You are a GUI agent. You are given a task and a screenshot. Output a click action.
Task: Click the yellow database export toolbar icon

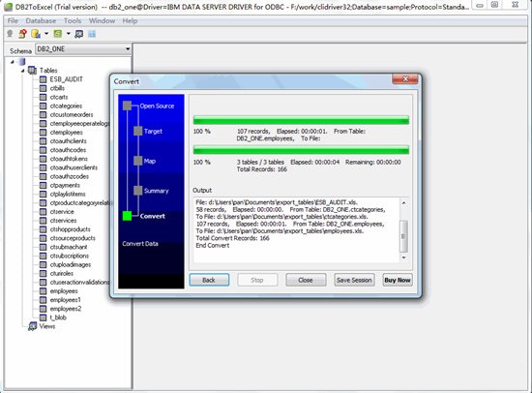click(36, 34)
